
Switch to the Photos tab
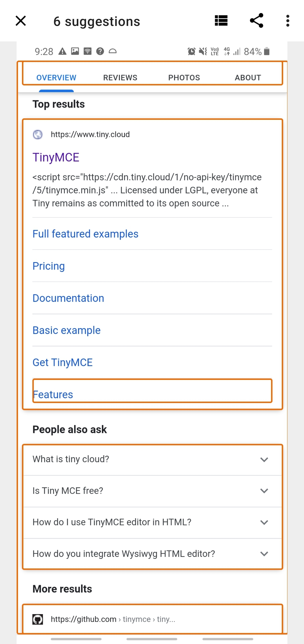click(184, 78)
